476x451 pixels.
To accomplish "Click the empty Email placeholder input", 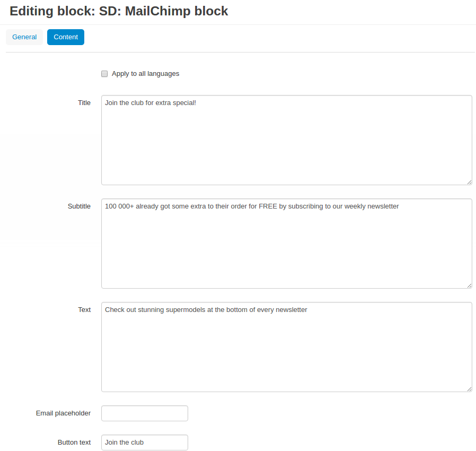I will coord(145,413).
